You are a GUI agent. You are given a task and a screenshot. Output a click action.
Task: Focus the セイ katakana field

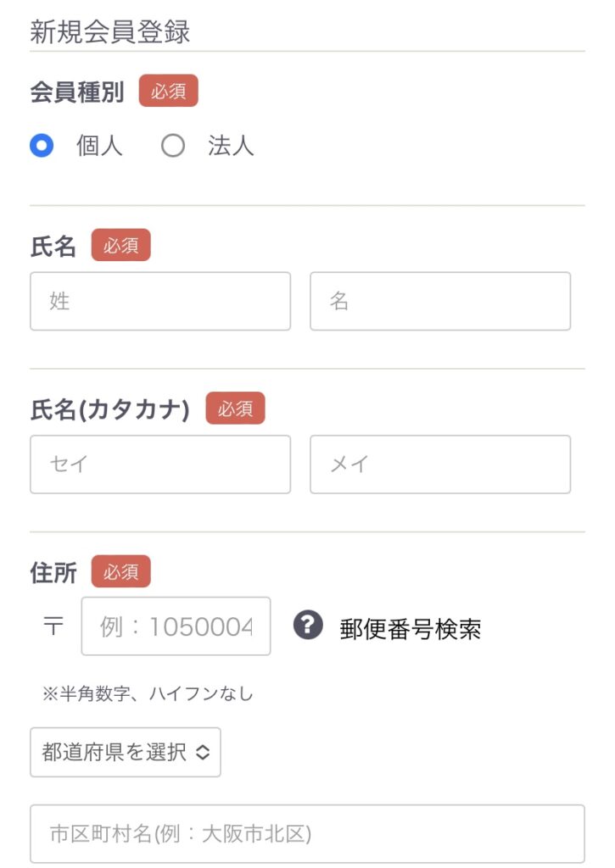(x=160, y=464)
